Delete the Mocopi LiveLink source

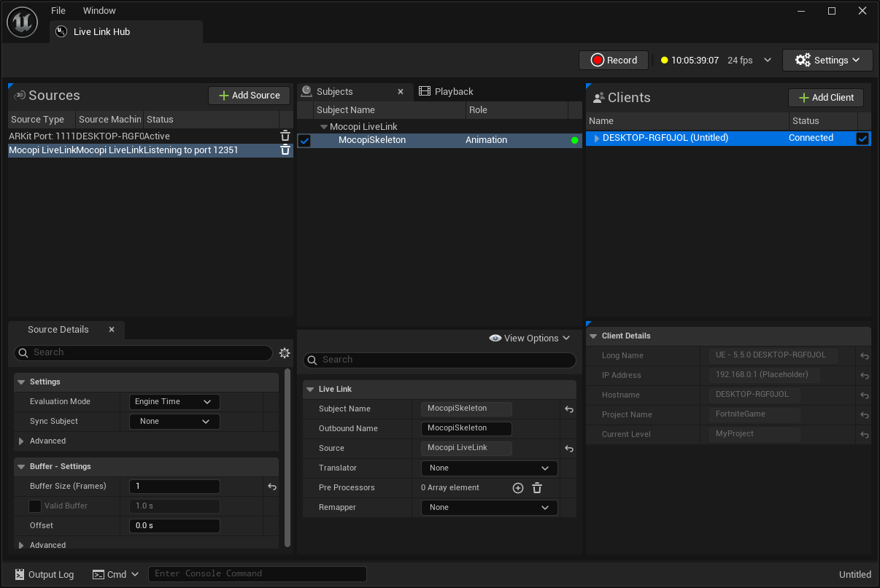click(285, 150)
